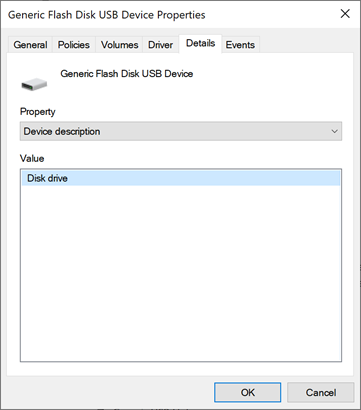Click empty area in the Value list
The width and height of the screenshot is (361, 410).
click(x=181, y=273)
